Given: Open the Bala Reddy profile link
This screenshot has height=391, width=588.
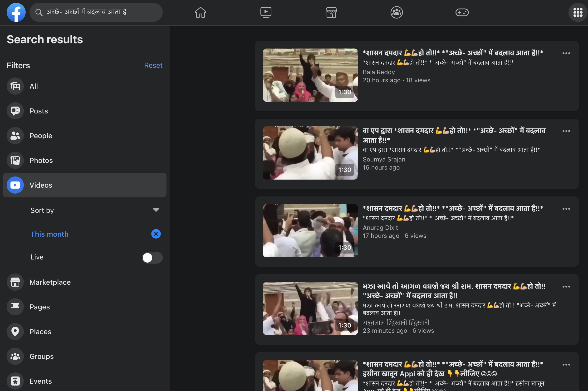Looking at the screenshot, I should pos(378,72).
